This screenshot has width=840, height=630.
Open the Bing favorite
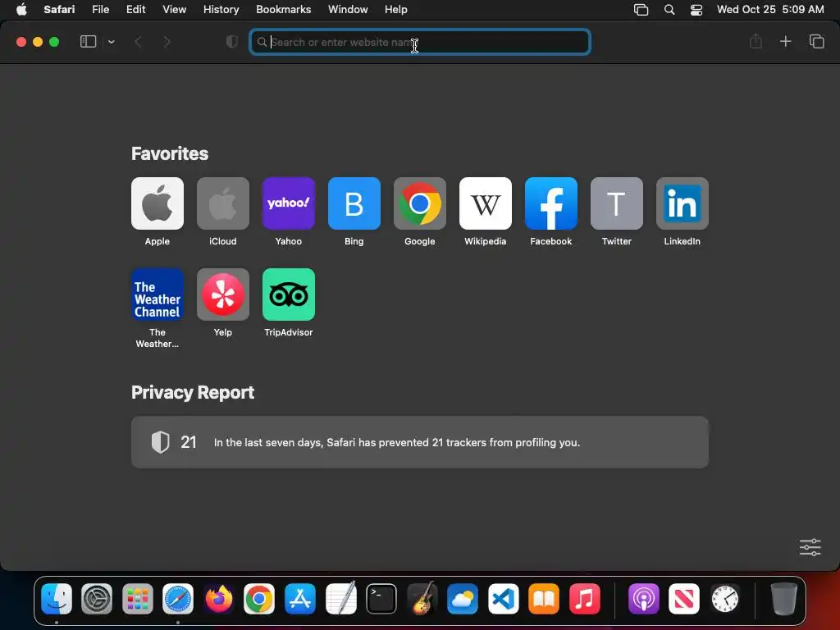(354, 203)
